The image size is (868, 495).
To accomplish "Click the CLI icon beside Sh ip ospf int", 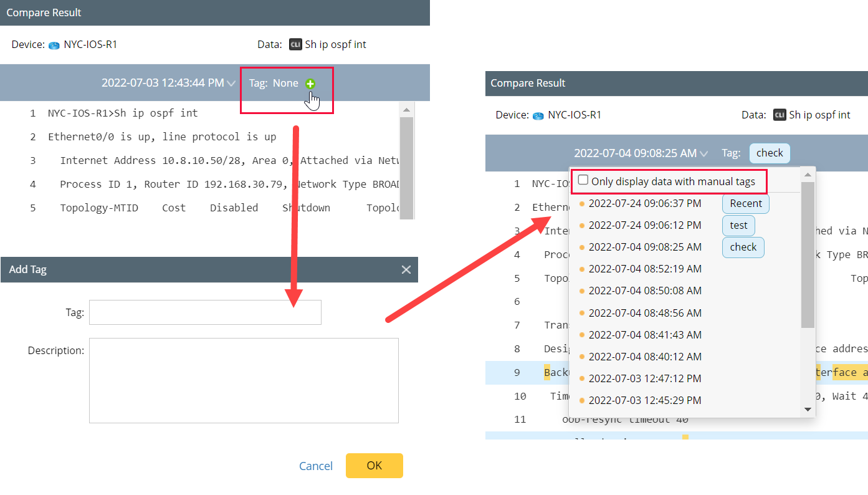I will (x=295, y=44).
